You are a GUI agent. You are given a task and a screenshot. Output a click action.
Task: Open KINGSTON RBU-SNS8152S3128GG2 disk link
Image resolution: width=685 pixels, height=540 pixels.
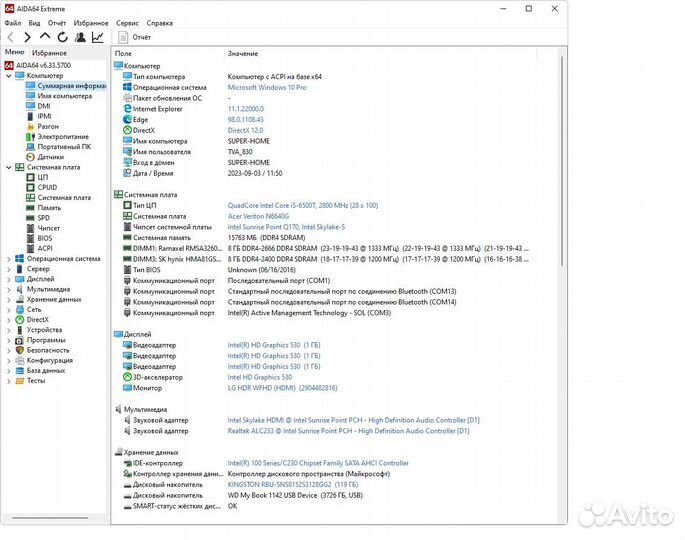[293, 485]
